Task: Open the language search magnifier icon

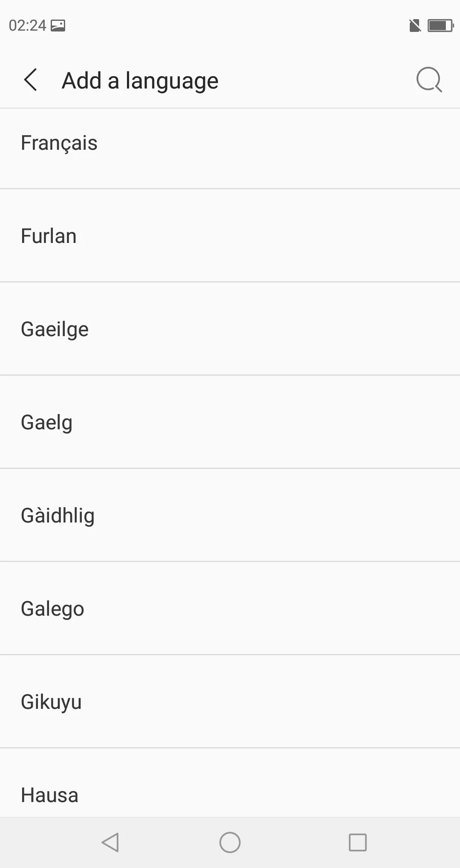Action: pos(428,80)
